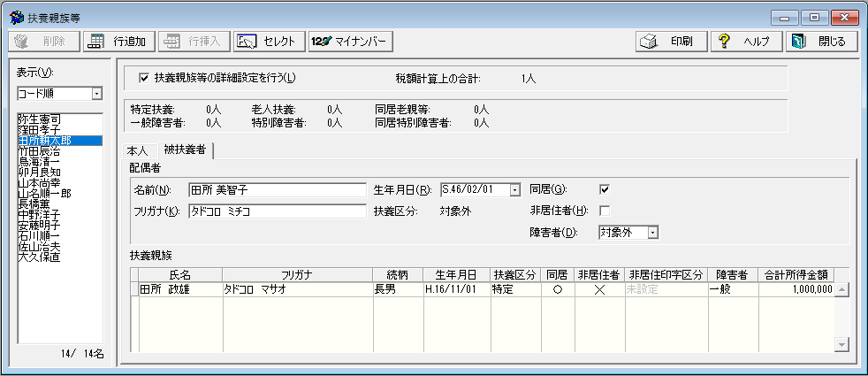
Task: Click the dependents table scroll down arrow
Action: coord(841,344)
